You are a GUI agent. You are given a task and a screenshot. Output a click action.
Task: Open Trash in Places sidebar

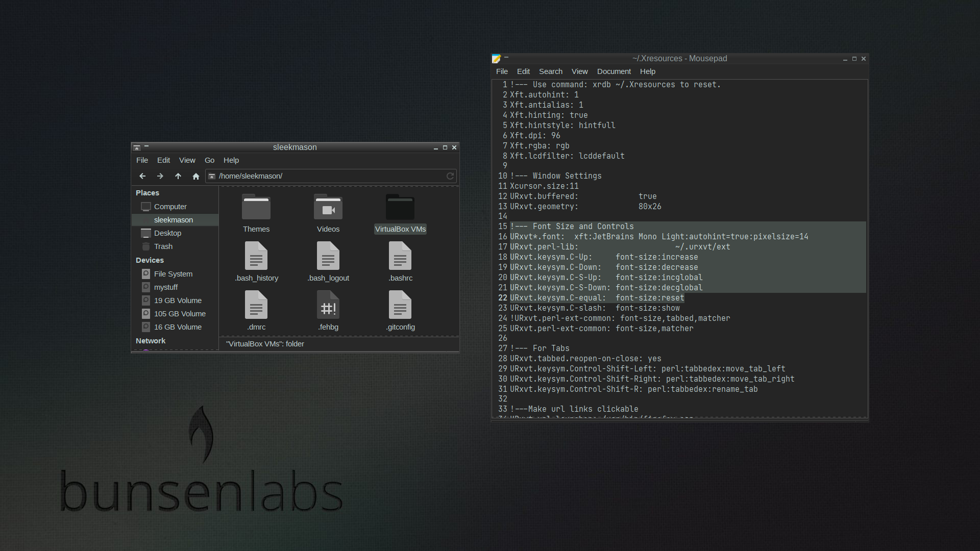[x=175, y=246]
